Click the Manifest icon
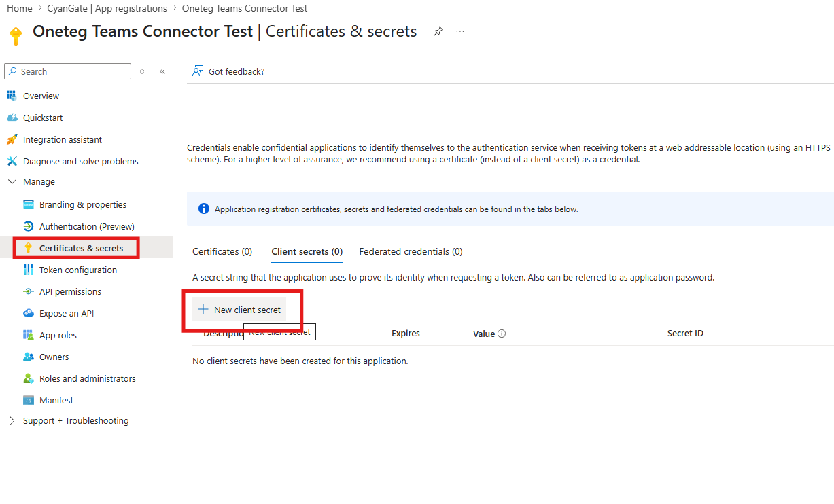This screenshot has width=834, height=504. coord(28,400)
